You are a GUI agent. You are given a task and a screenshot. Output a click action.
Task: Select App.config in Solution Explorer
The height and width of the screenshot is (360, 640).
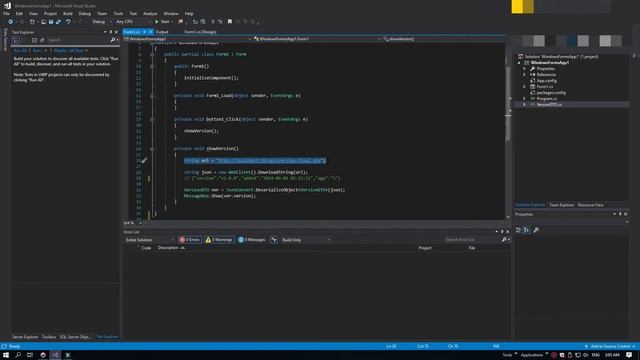click(547, 80)
